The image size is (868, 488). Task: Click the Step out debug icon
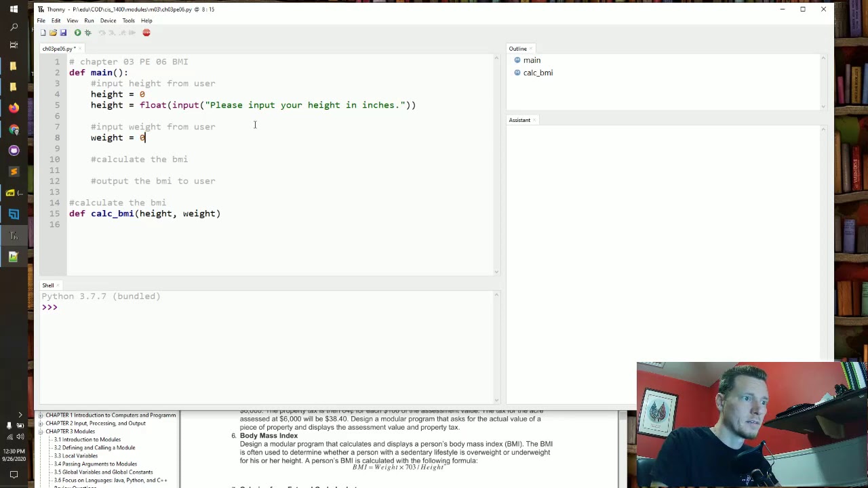tap(122, 33)
